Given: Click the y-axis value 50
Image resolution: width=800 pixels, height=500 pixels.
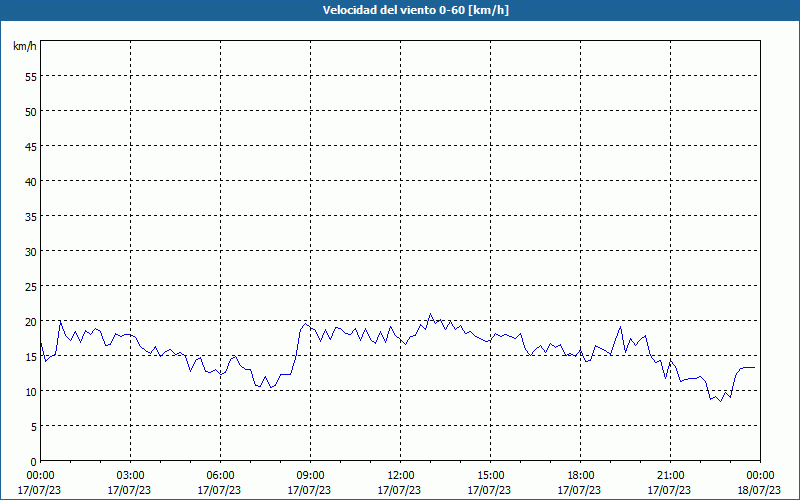Looking at the screenshot, I should click(x=31, y=111).
